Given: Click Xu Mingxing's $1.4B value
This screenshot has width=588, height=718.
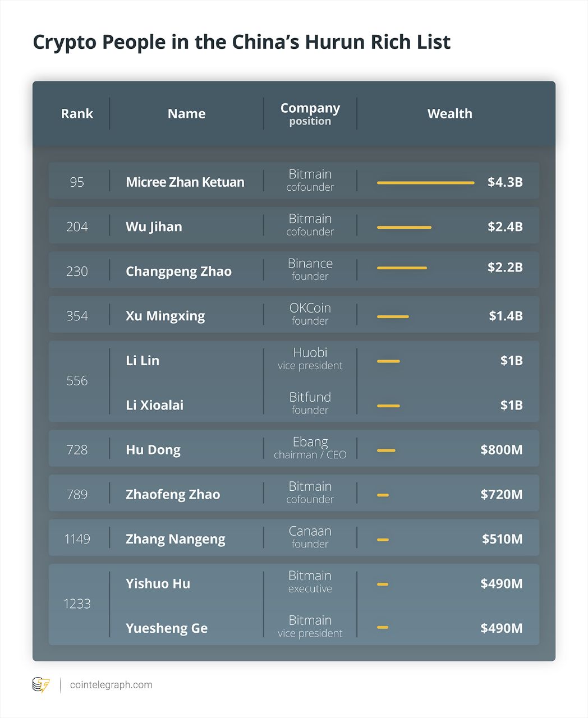Looking at the screenshot, I should (x=506, y=316).
